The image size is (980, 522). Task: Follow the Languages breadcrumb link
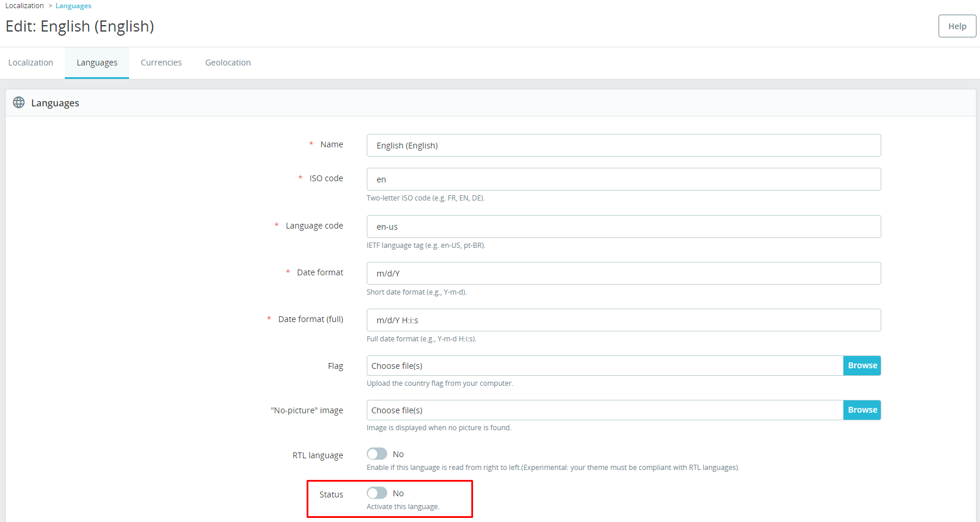coord(73,6)
